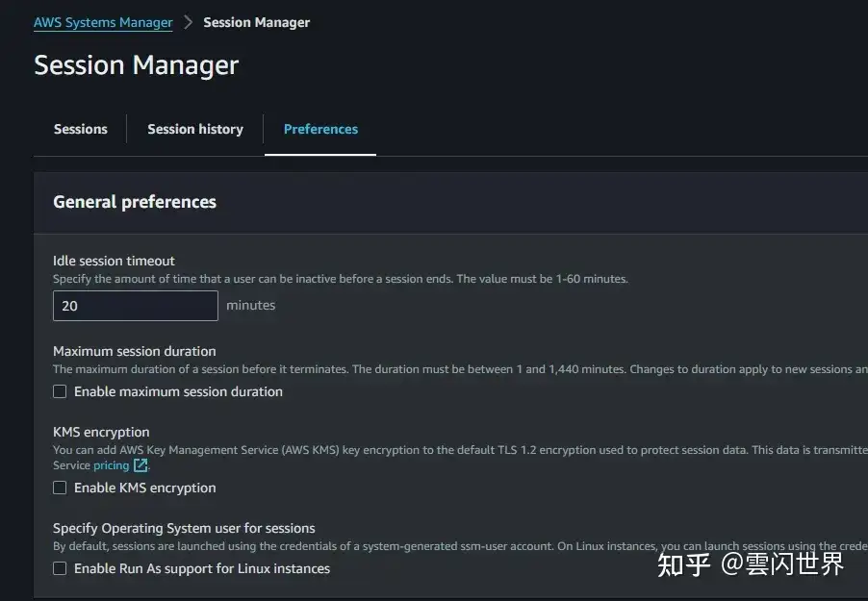Click the minutes unit label
The image size is (868, 601).
pyautogui.click(x=251, y=305)
